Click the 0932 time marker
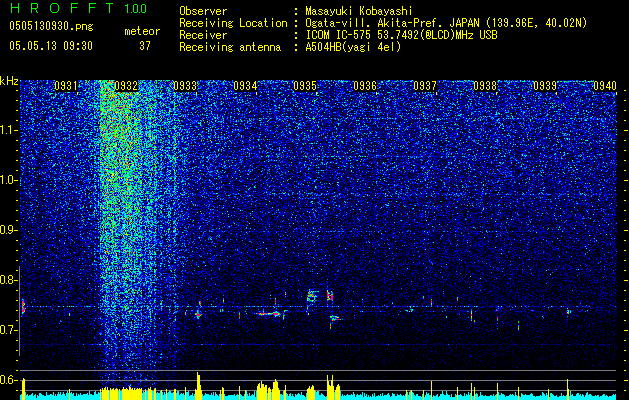This screenshot has height=400, width=629. [126, 86]
